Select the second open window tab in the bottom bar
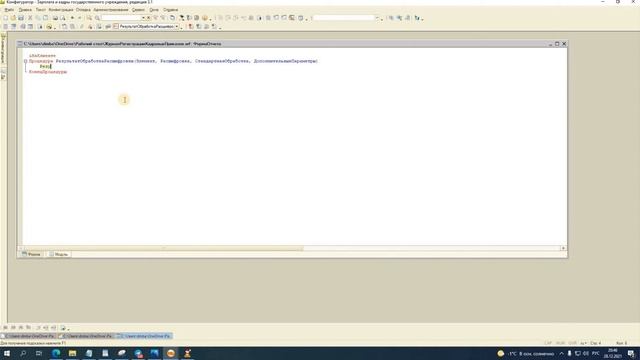 (87, 336)
